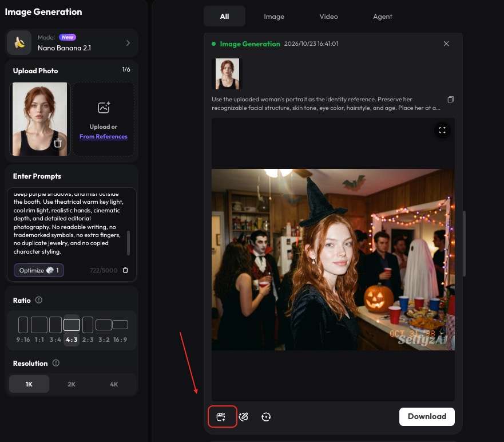Open model selector chevron for Nano Banana 2.1

click(x=128, y=43)
